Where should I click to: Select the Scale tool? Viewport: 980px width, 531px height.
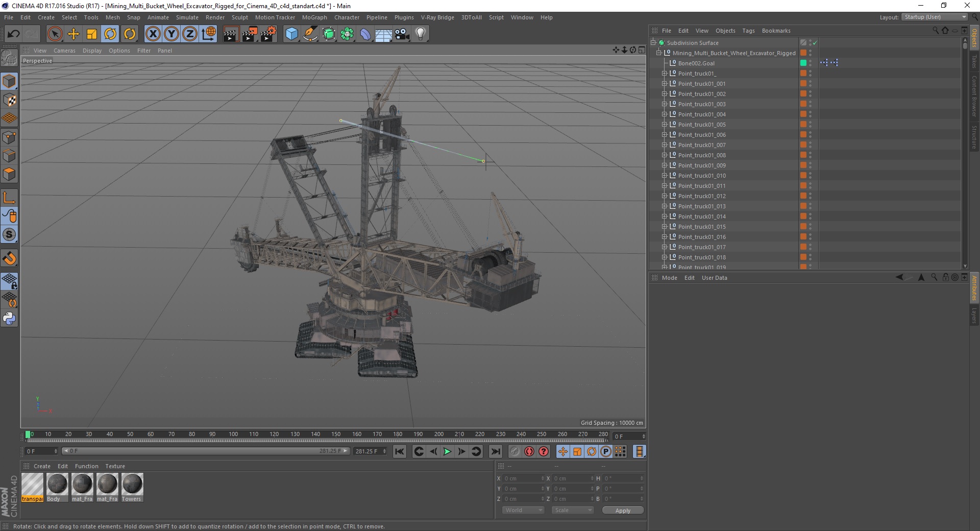pyautogui.click(x=92, y=34)
